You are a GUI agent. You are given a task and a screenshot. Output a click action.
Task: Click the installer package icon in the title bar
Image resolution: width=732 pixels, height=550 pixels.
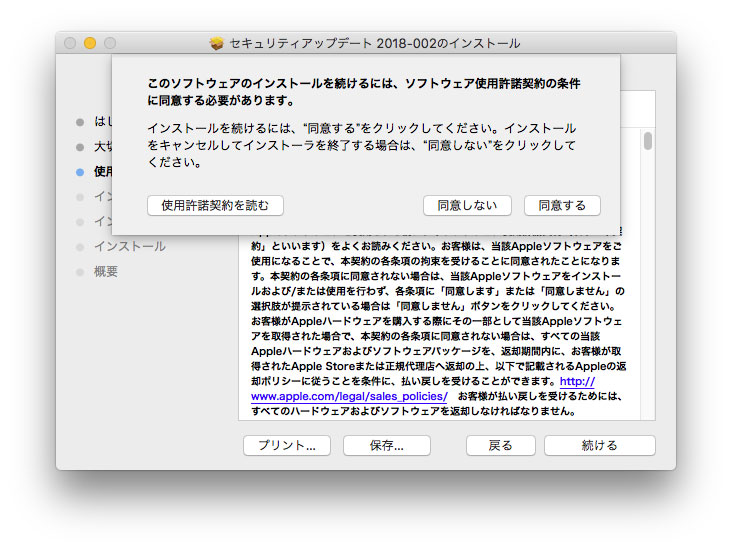(217, 43)
